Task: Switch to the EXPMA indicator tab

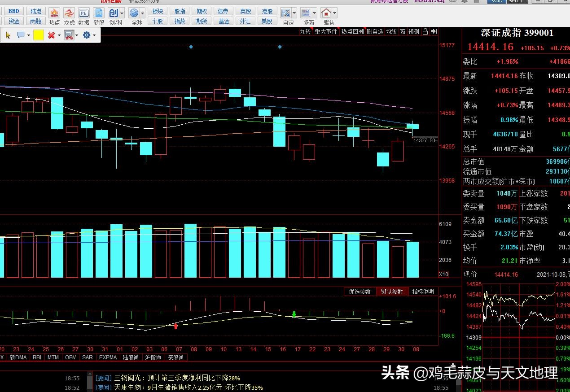Action: point(108,357)
